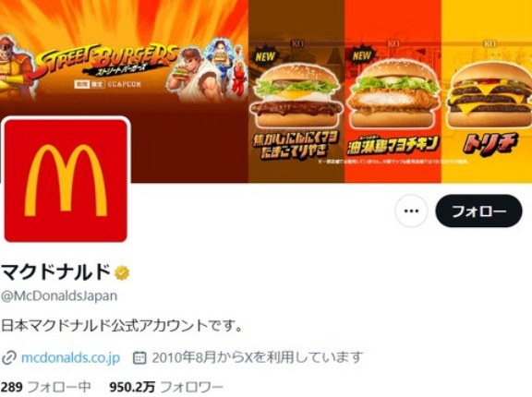Click the @McDonaldsJapan handle text
Viewport: 532px width, 397px height.
[x=59, y=295]
